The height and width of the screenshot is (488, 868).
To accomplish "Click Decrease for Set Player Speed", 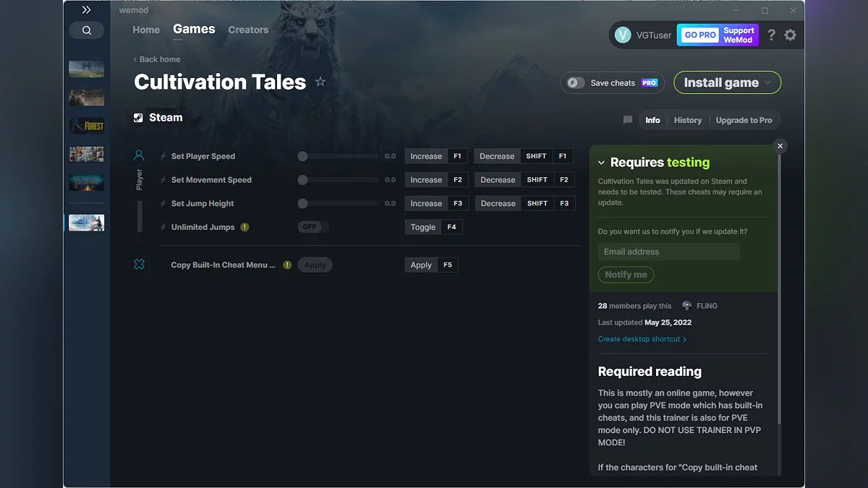I will pos(497,156).
